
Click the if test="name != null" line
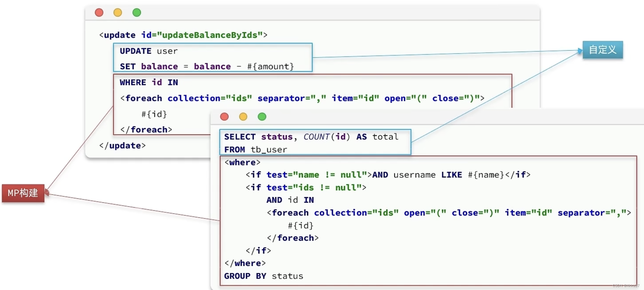point(388,175)
